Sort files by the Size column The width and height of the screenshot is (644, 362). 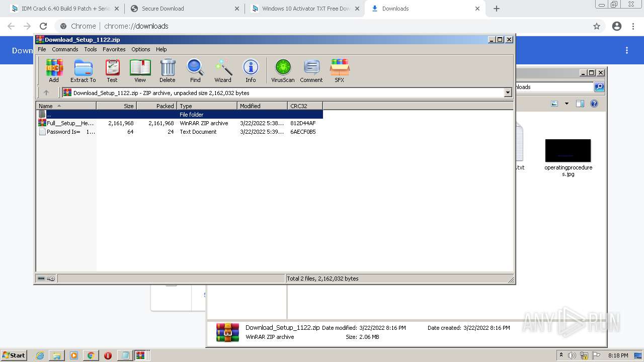pyautogui.click(x=117, y=106)
